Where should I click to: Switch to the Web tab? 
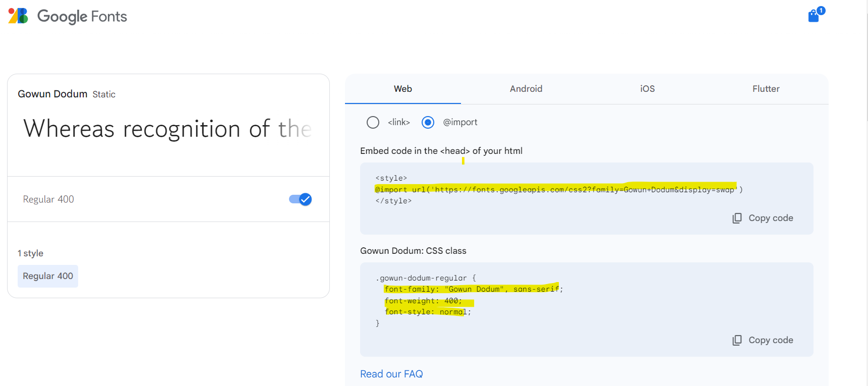[x=403, y=89]
